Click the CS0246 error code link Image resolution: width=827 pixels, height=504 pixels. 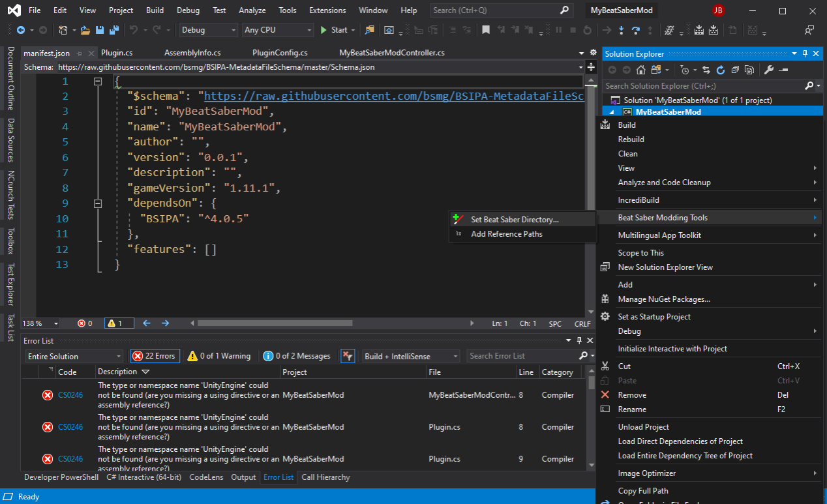(70, 395)
